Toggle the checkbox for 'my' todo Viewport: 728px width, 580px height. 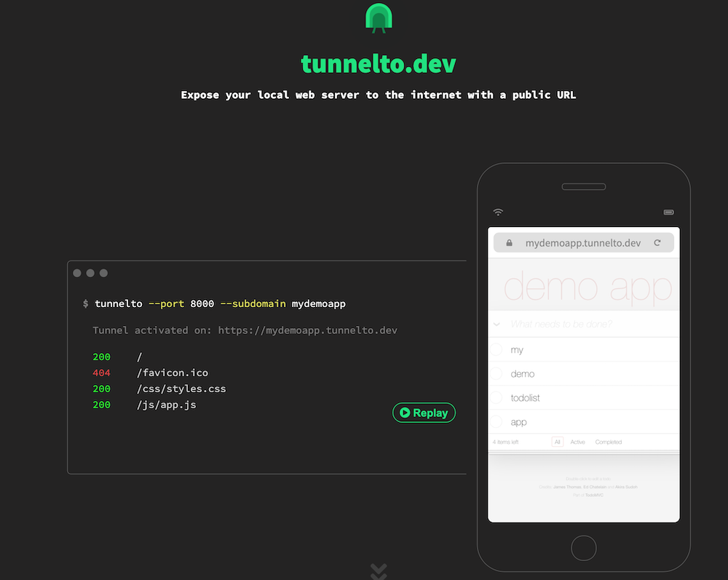coord(496,349)
